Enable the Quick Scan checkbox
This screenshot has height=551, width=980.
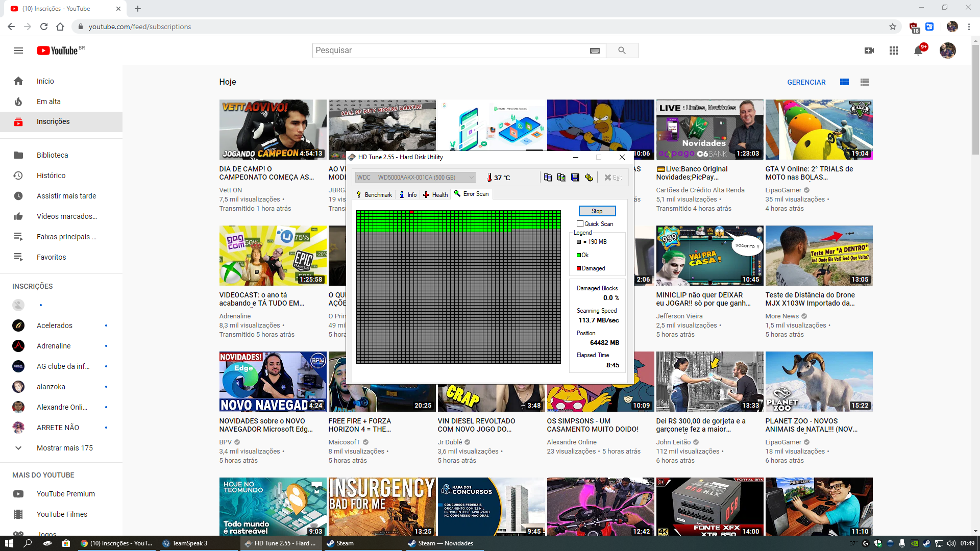(x=580, y=223)
